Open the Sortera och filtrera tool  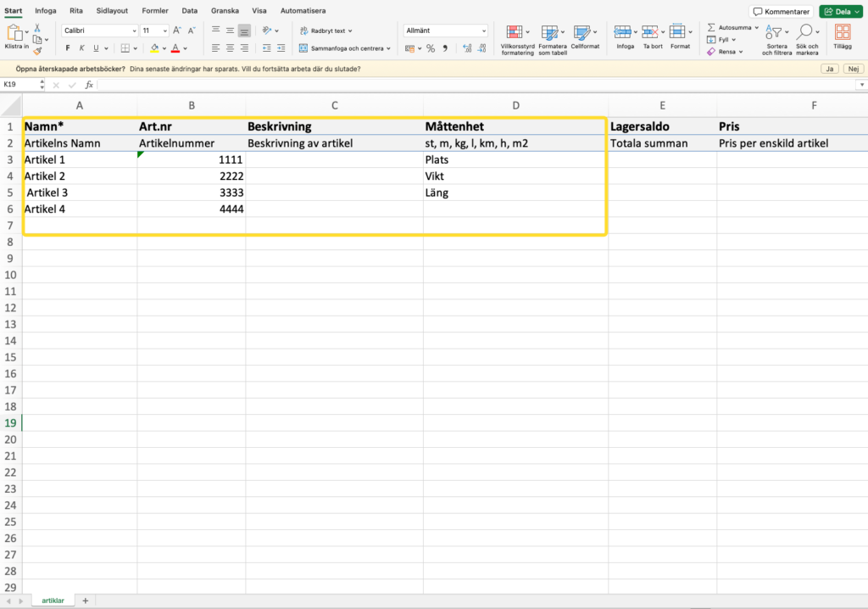click(x=774, y=33)
